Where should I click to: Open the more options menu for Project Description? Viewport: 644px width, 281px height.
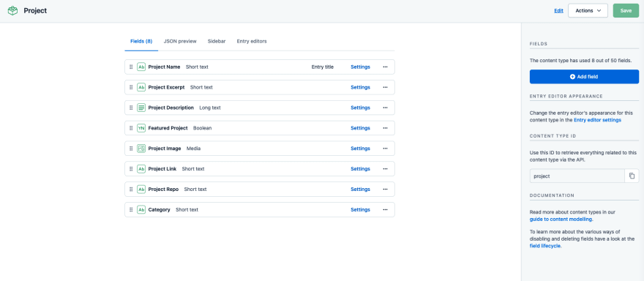click(x=385, y=108)
